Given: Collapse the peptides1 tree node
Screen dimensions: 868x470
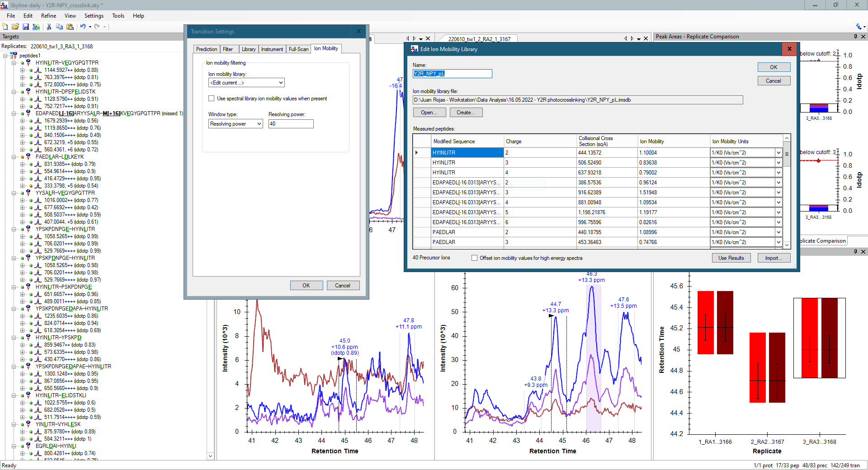Looking at the screenshot, I should [5, 56].
